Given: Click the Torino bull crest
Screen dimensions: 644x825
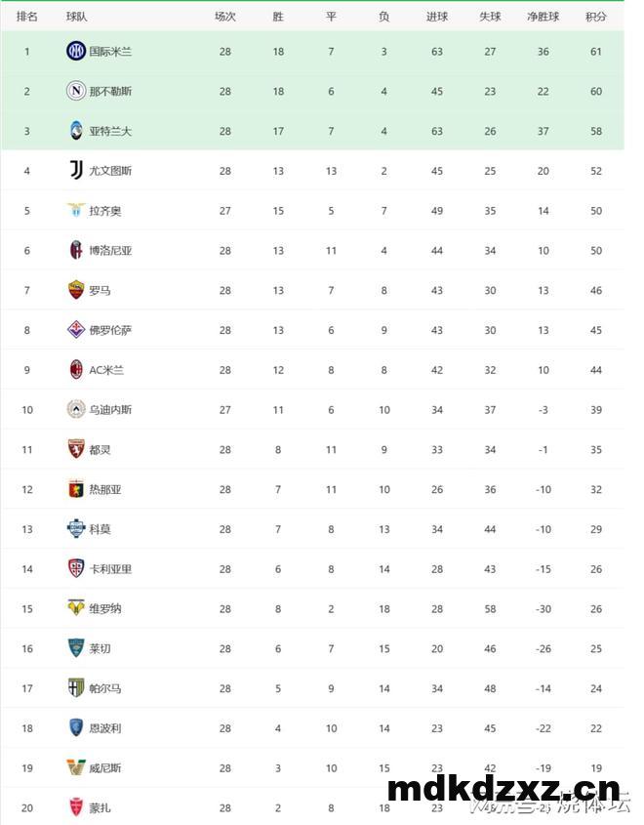Looking at the screenshot, I should (76, 449).
